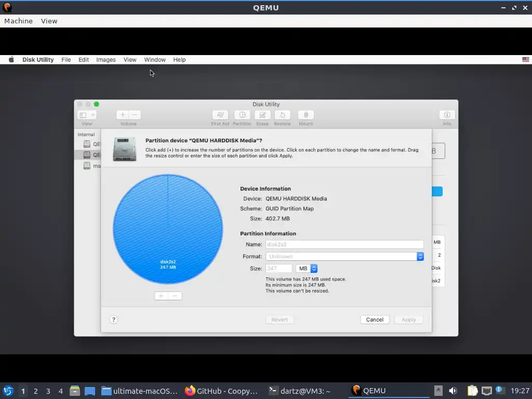Screen dimensions: 532x399
Task: Click the QEMU window title bar icon
Action: coord(7,7)
